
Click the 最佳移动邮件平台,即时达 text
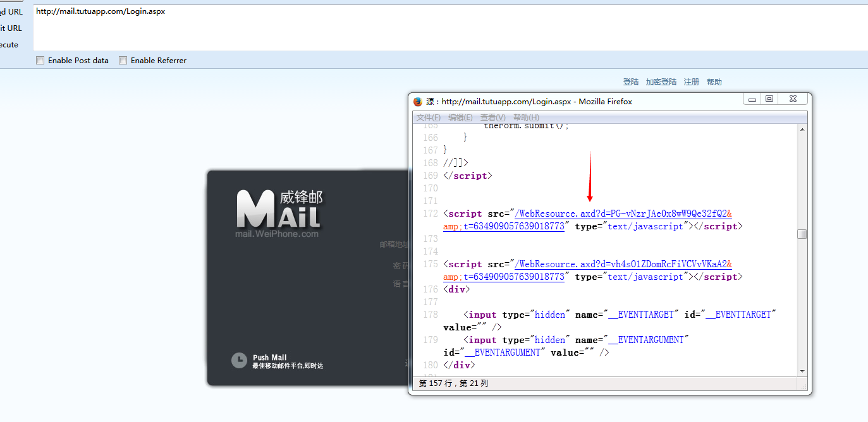coord(288,366)
